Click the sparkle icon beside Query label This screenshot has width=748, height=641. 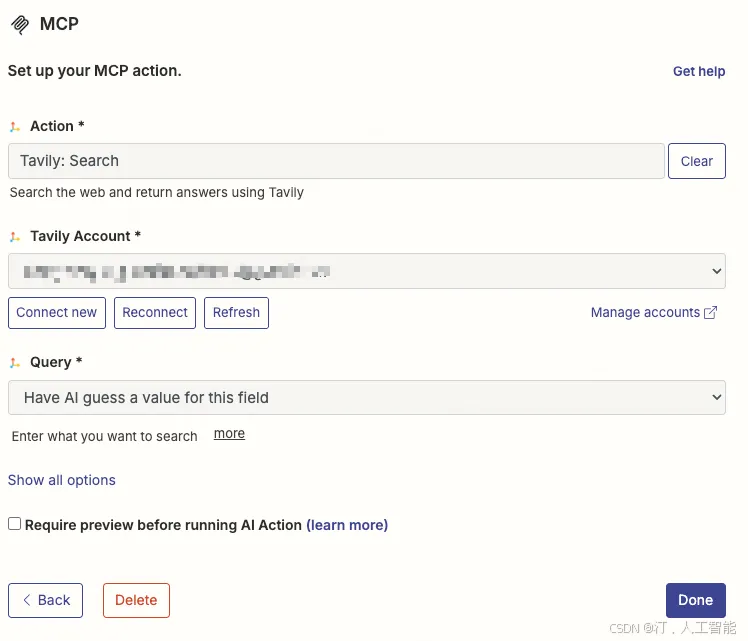tap(15, 363)
